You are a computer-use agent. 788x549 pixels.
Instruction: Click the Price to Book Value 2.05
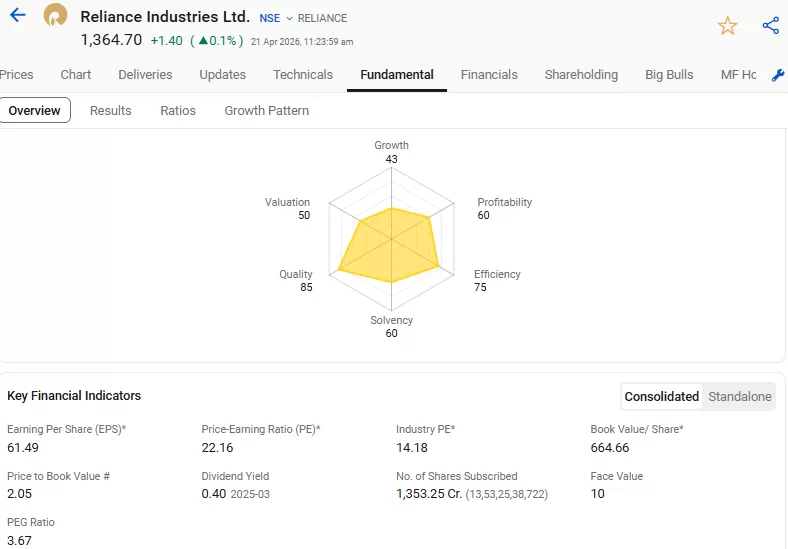[x=20, y=494]
